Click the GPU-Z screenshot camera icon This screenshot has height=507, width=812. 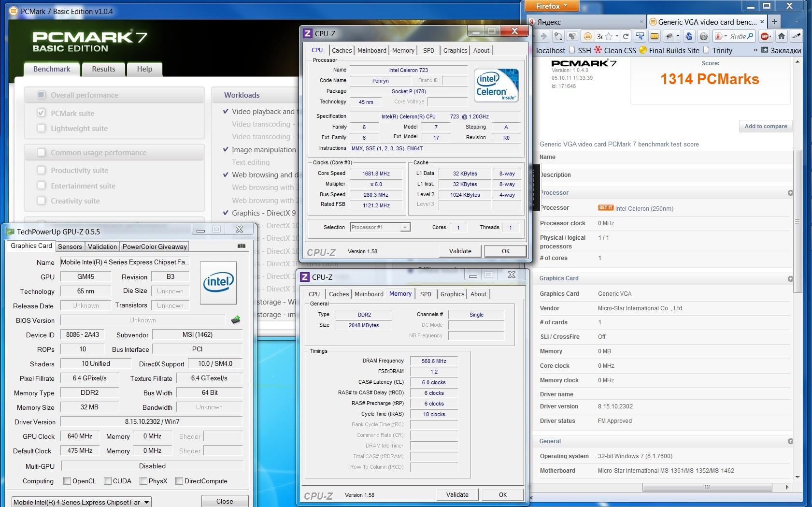tap(242, 246)
